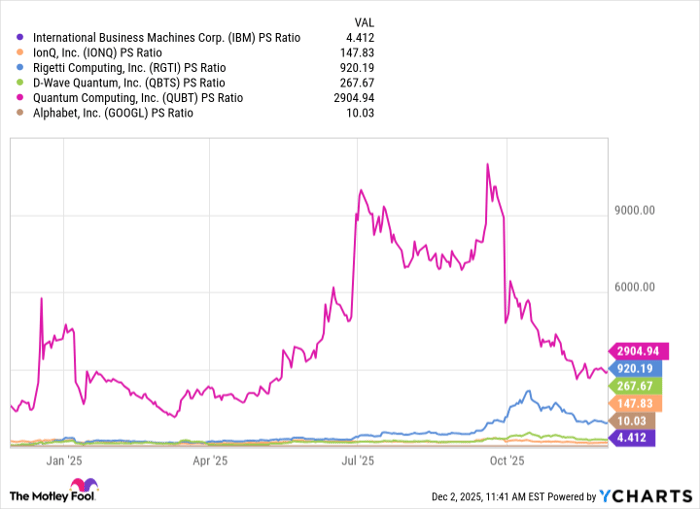700x509 pixels.
Task: Click the purple IBM legend dot
Action: click(x=20, y=37)
